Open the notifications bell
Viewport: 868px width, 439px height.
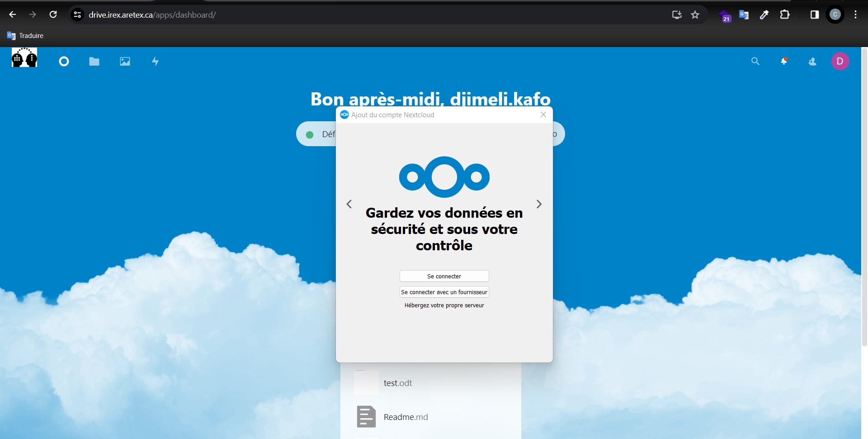coord(784,61)
